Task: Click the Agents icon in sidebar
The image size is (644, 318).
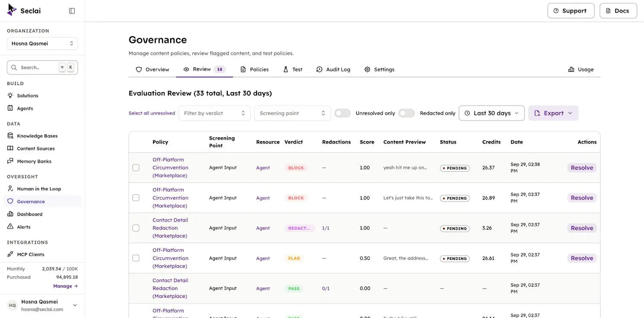Action: (10, 108)
